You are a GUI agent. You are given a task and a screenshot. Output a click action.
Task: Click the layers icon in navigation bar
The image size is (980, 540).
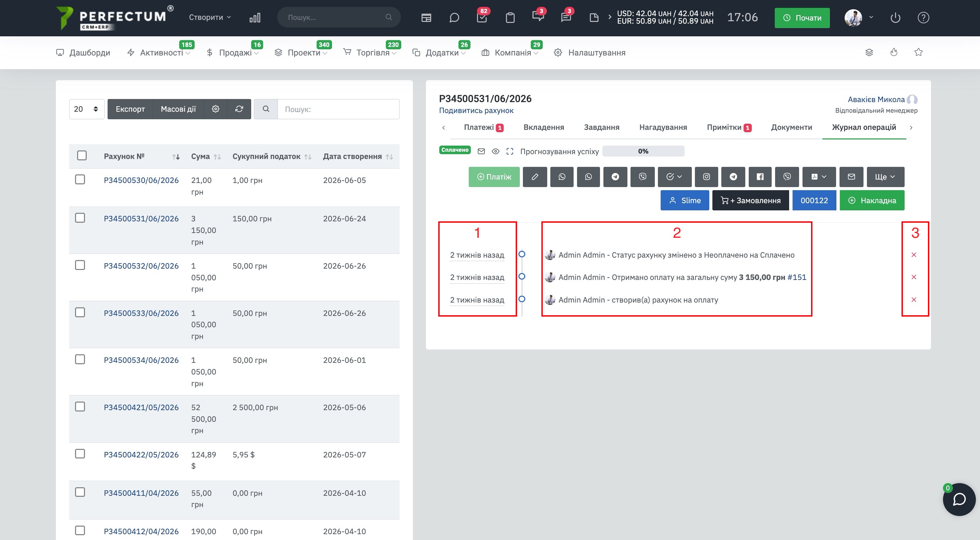[x=869, y=52]
